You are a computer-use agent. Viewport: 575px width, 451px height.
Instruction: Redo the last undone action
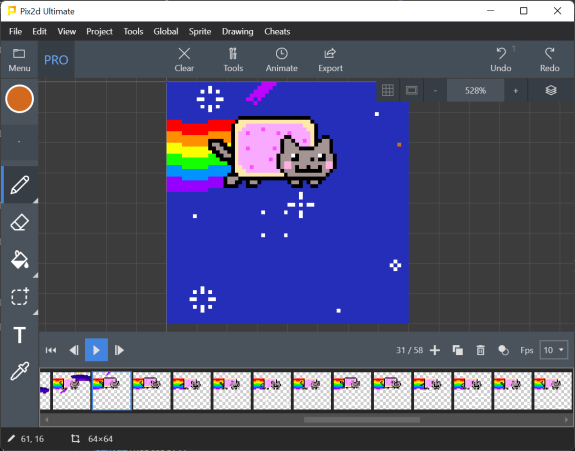pyautogui.click(x=550, y=60)
